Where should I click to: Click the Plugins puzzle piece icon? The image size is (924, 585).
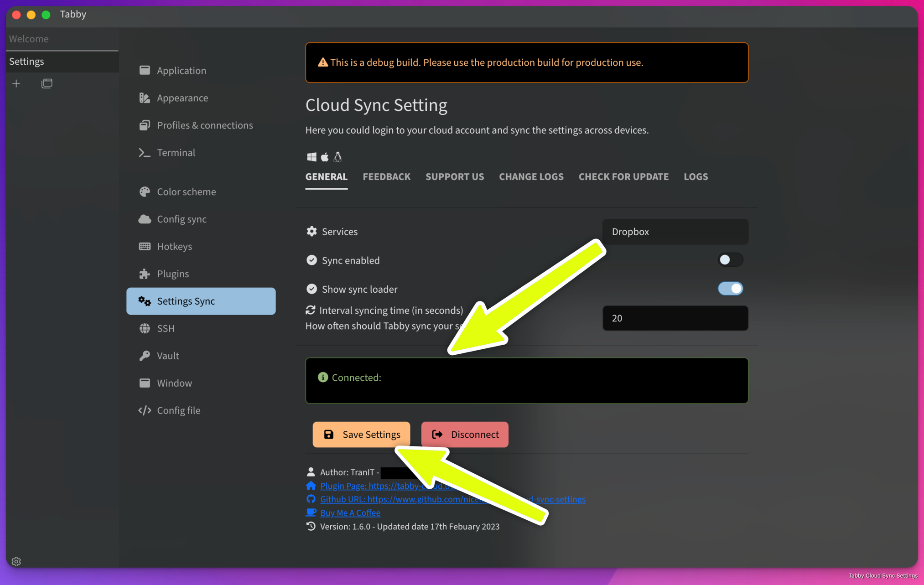144,273
